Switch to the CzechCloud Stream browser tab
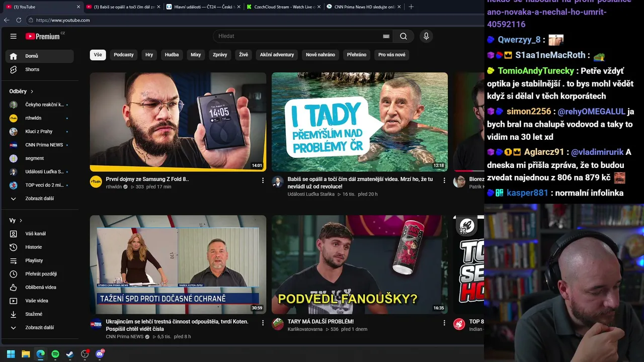 pyautogui.click(x=283, y=7)
